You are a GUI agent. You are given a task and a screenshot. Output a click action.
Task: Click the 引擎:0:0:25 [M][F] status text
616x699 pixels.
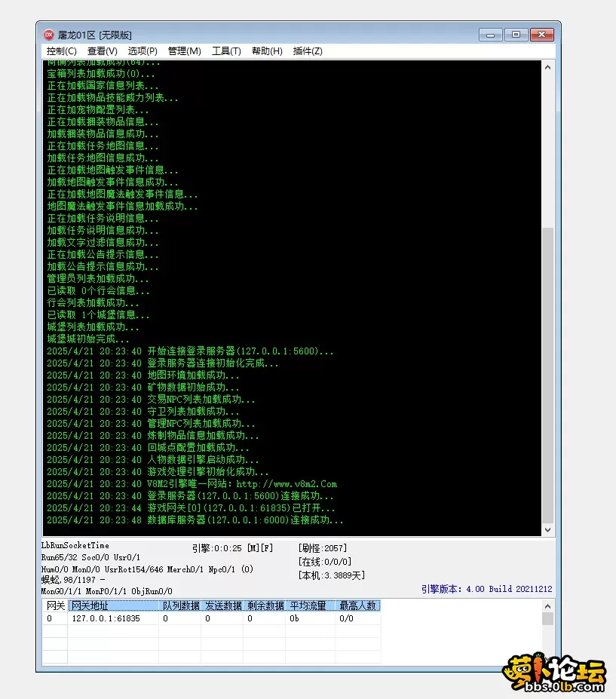pos(233,548)
